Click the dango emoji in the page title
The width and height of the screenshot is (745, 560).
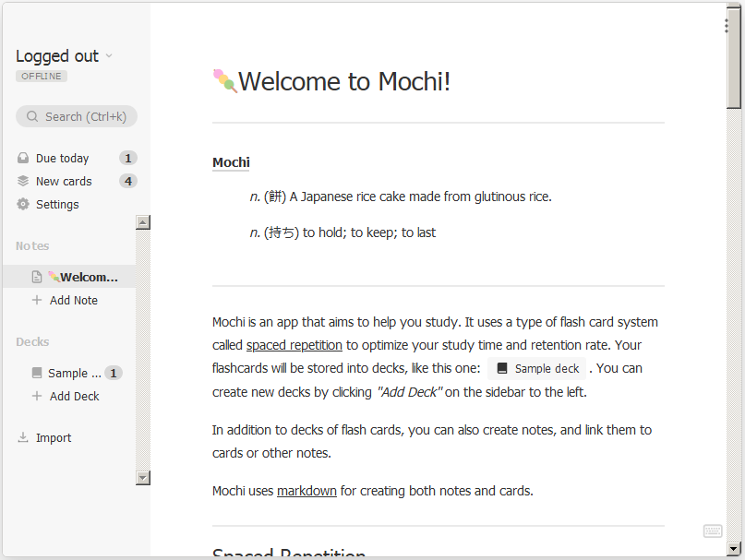224,81
